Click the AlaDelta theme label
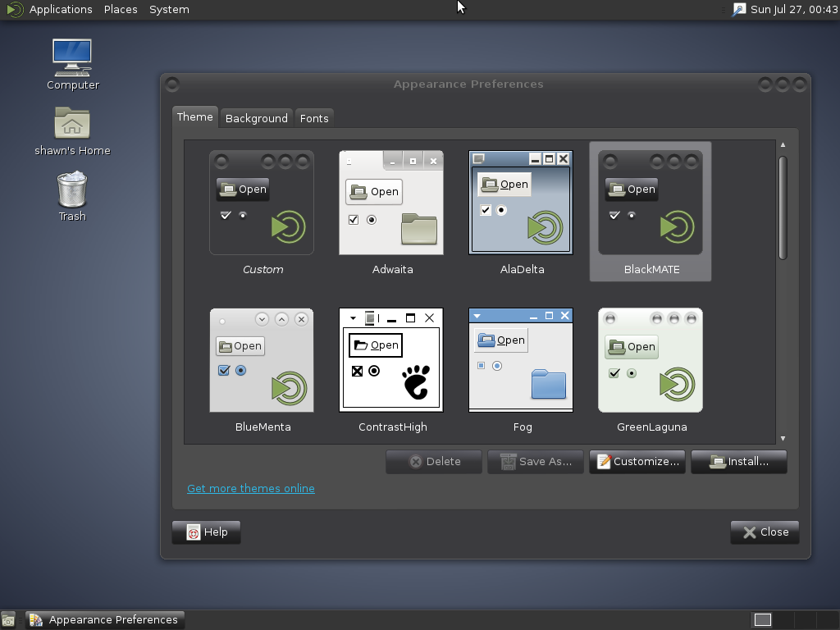This screenshot has height=630, width=840. pyautogui.click(x=523, y=269)
